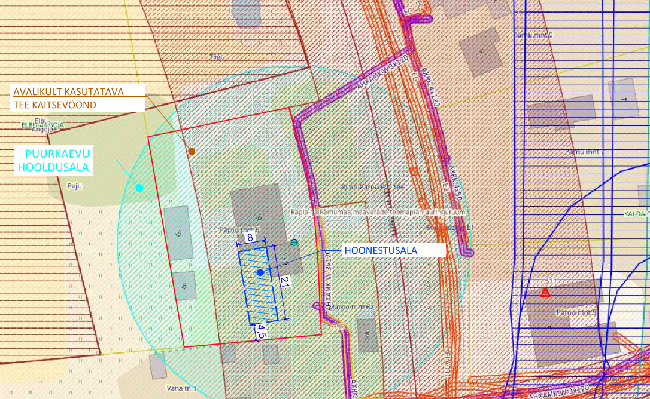Image resolution: width=650 pixels, height=399 pixels.
Task: Click the Vana tn 1 address label
Action: 181,389
